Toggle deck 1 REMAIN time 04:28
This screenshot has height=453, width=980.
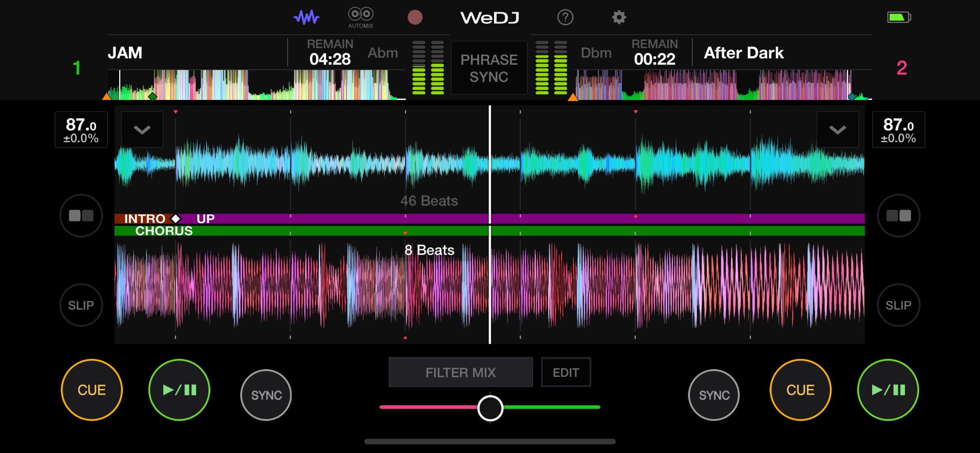pos(330,53)
